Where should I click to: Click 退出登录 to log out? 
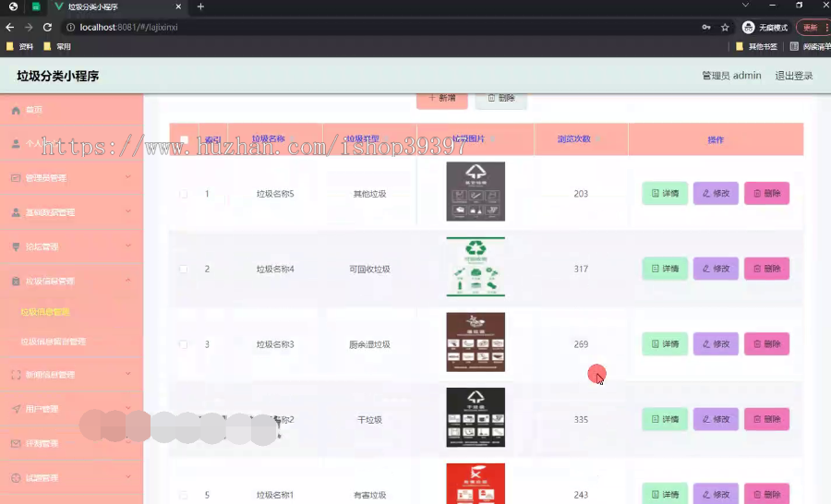(x=794, y=76)
